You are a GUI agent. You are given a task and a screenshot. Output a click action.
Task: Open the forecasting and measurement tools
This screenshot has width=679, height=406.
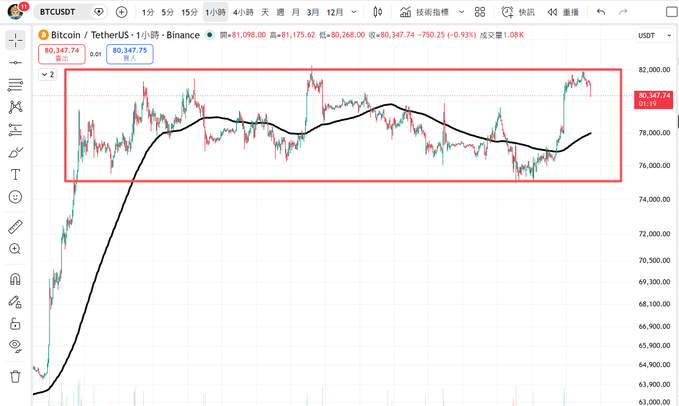click(x=16, y=129)
